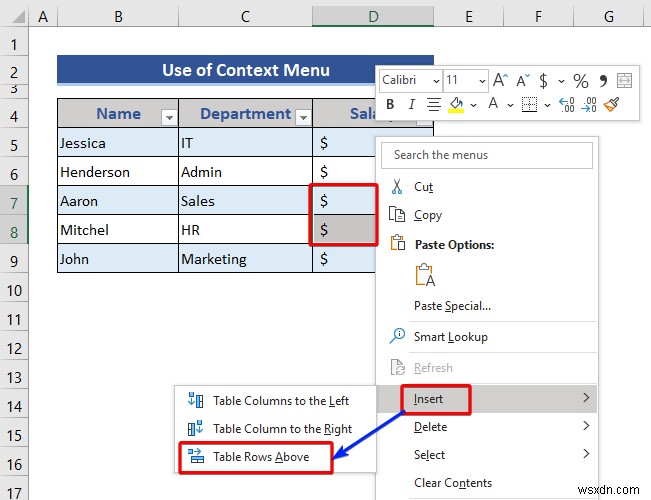Viewport: 651px width, 500px height.
Task: Choose Copy from the context menu
Action: tap(487, 215)
